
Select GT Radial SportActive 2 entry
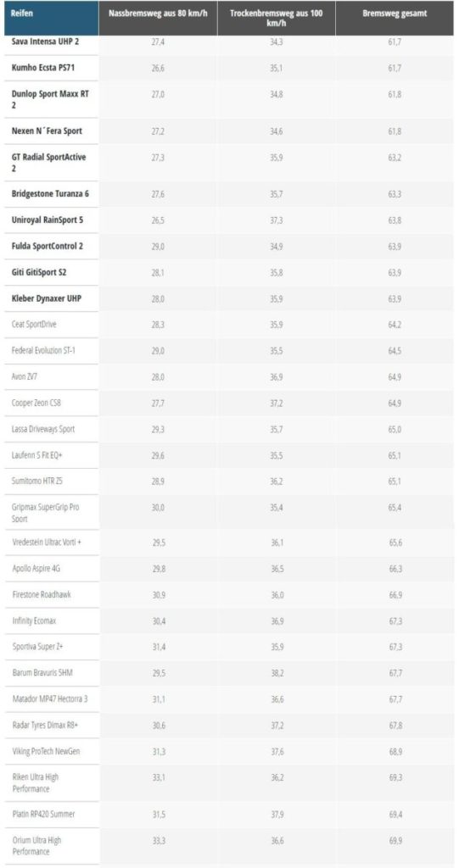point(48,163)
